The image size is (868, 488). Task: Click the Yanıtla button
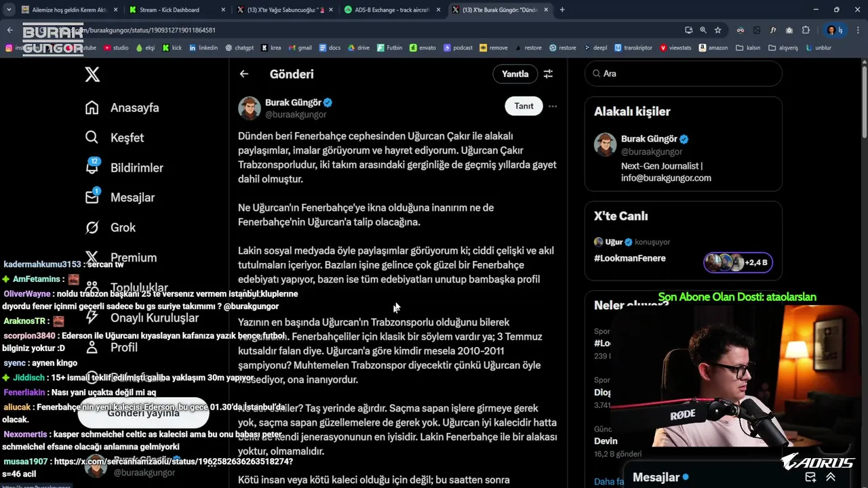pyautogui.click(x=515, y=74)
